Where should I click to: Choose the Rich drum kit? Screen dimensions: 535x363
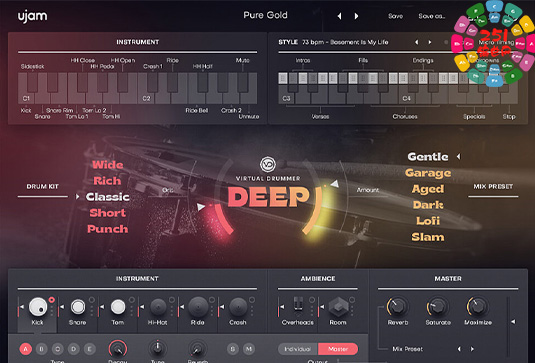(x=107, y=181)
